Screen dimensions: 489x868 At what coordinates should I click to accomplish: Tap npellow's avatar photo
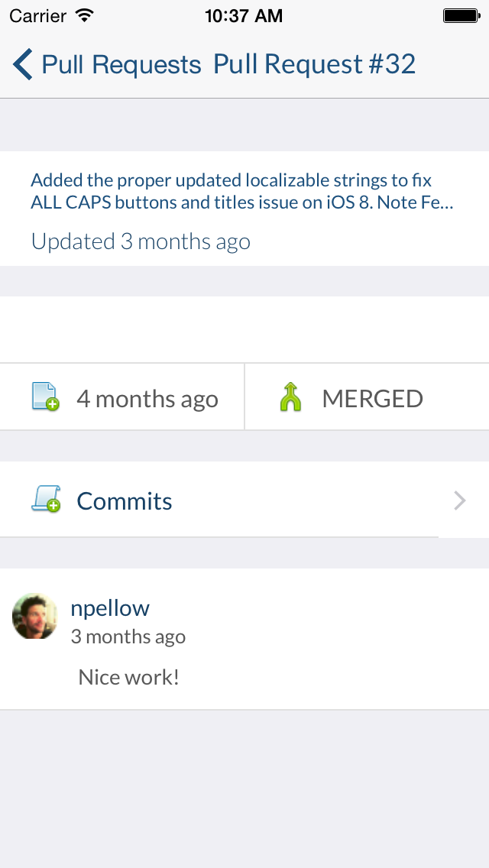coord(35,616)
